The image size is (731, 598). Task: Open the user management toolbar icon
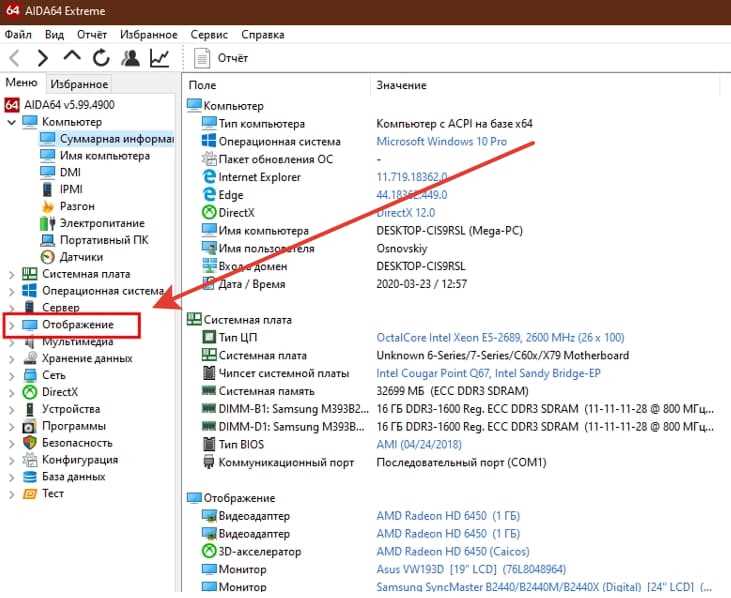pos(131,58)
